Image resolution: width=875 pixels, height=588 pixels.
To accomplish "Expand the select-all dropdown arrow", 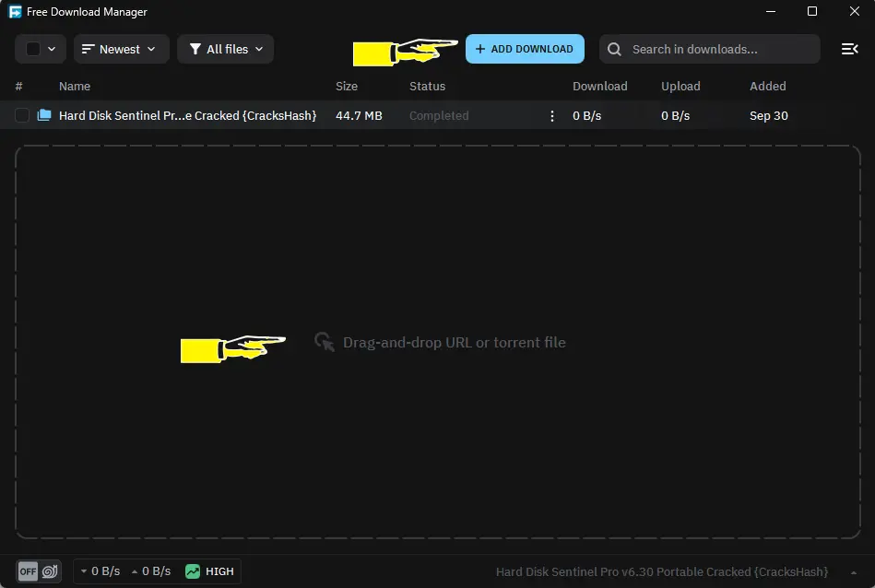I will [52, 50].
